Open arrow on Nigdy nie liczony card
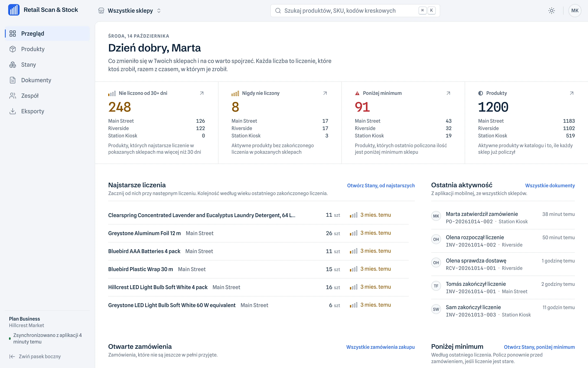This screenshot has height=368, width=588. coord(325,93)
